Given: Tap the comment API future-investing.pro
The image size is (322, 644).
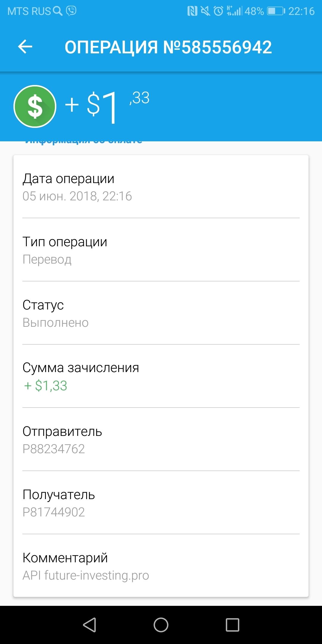Looking at the screenshot, I should pyautogui.click(x=86, y=575).
